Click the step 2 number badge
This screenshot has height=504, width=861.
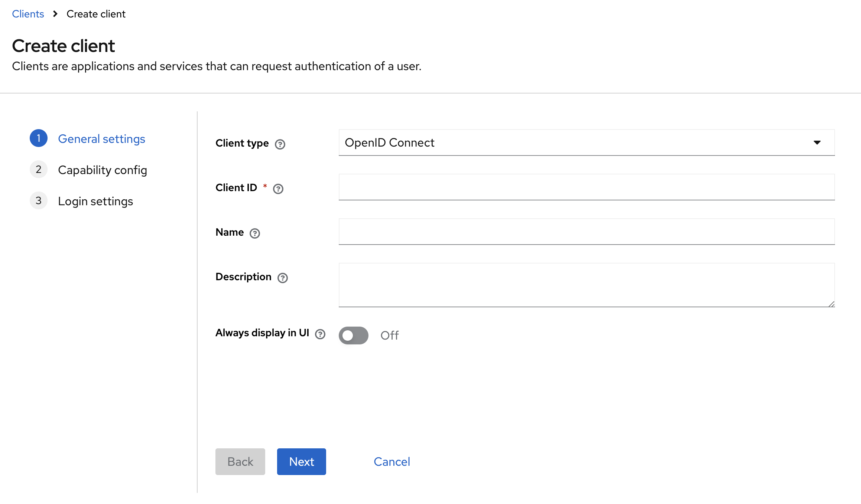coord(39,170)
